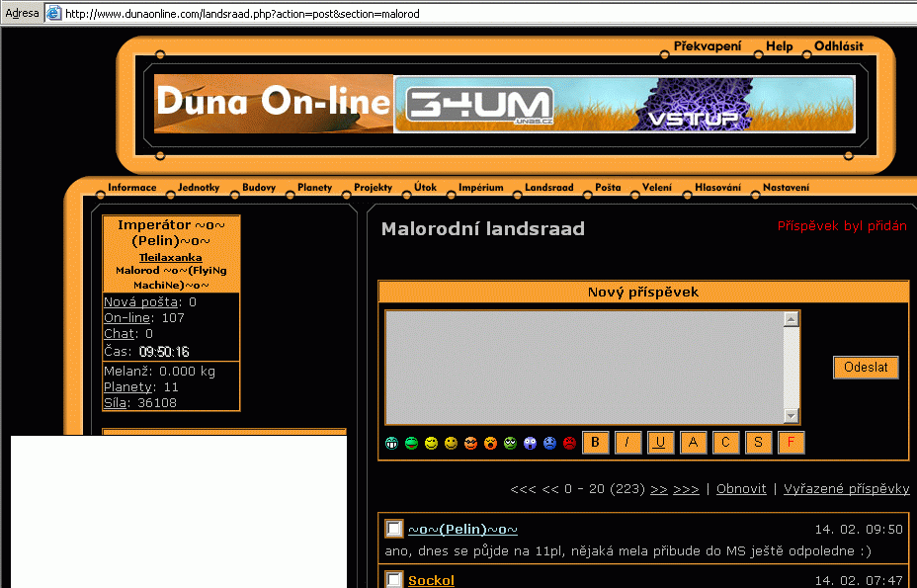917x588 pixels.
Task: Open the Chat link
Action: 120,333
